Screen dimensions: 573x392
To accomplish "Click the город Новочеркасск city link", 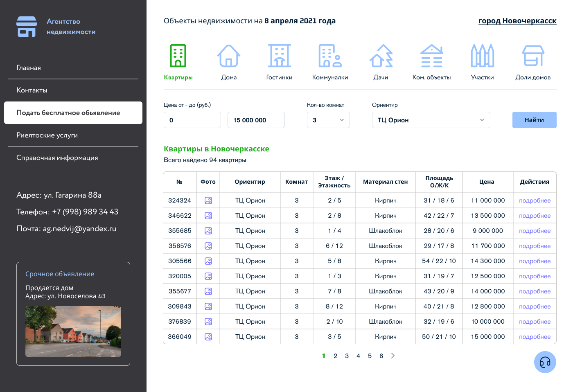I will (517, 21).
